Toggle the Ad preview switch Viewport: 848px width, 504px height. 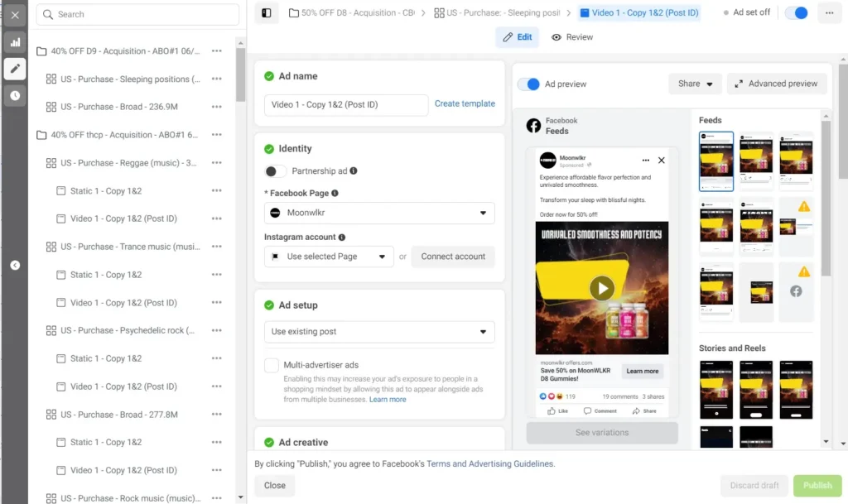[x=528, y=84]
